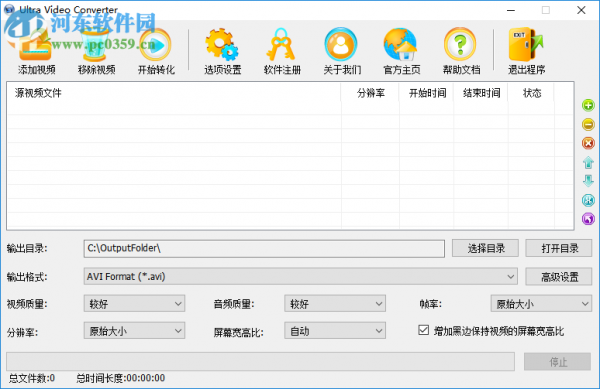Image resolution: width=600 pixels, height=389 pixels.
Task: Click the 开始时间 column header
Action: [426, 93]
